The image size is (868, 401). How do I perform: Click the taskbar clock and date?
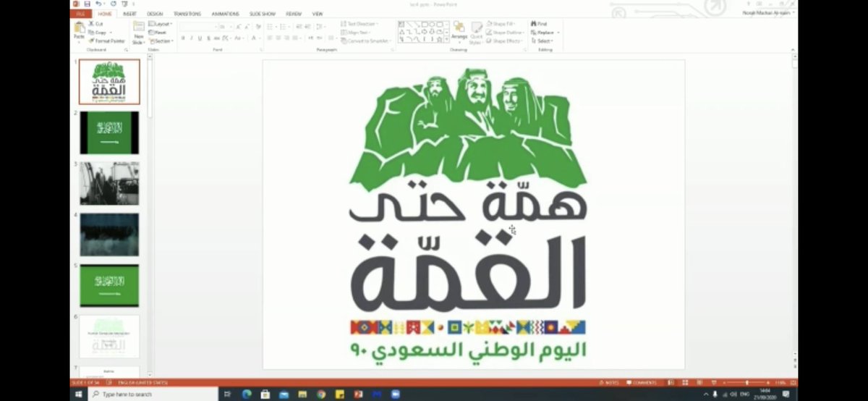click(x=766, y=394)
